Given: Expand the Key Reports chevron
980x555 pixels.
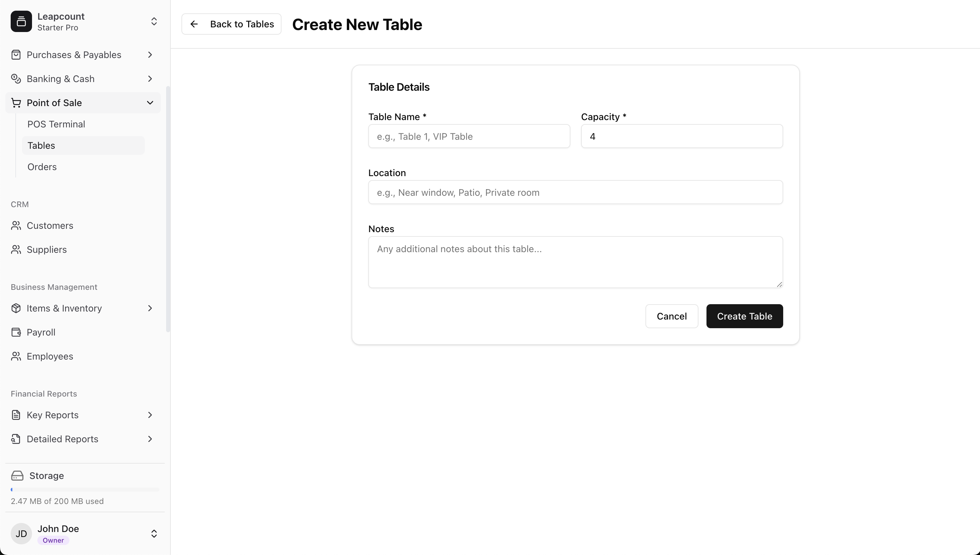Looking at the screenshot, I should 150,415.
